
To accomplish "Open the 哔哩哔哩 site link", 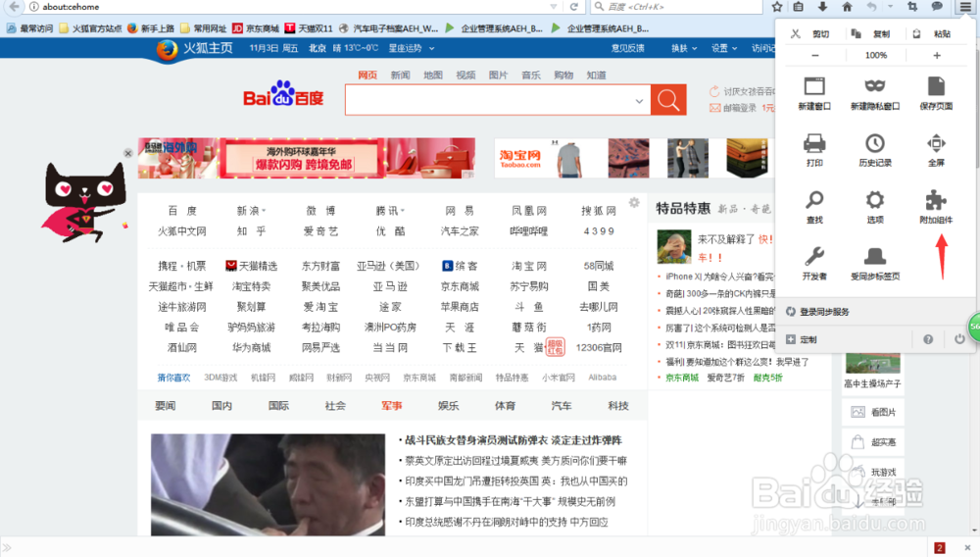I will 529,231.
